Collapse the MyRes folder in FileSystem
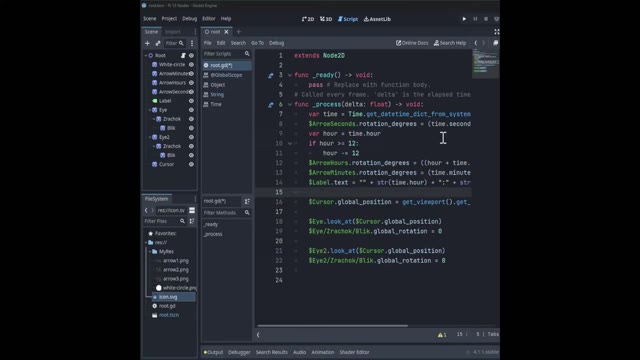640x360 pixels. 150,251
